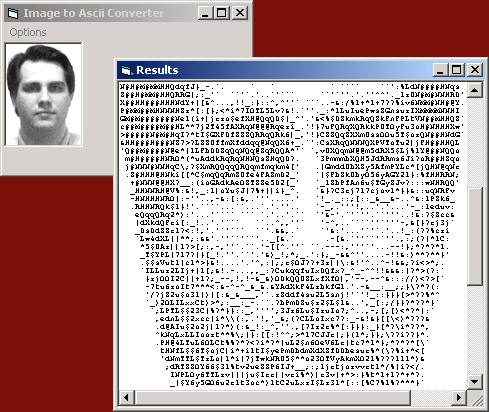Open the Options menu
This screenshot has height=412, width=489.
point(28,32)
